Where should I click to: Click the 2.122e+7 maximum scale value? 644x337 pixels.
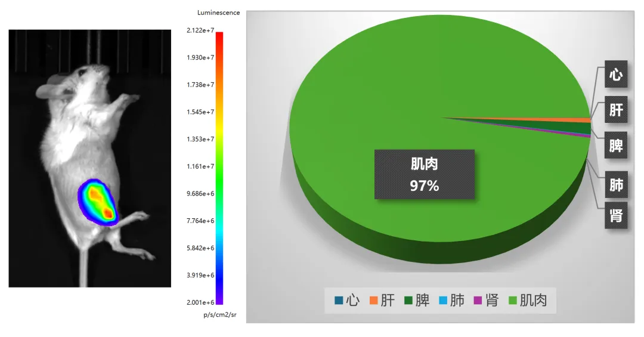tap(200, 30)
